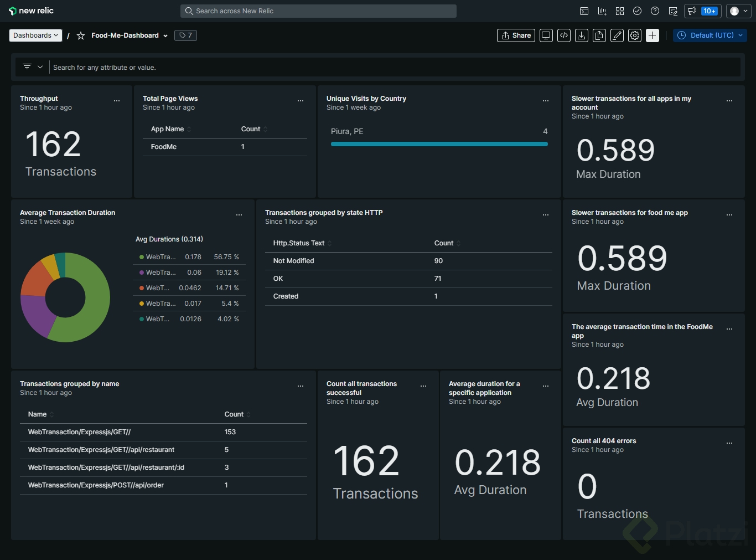Open the query console icon in top bar

584,11
